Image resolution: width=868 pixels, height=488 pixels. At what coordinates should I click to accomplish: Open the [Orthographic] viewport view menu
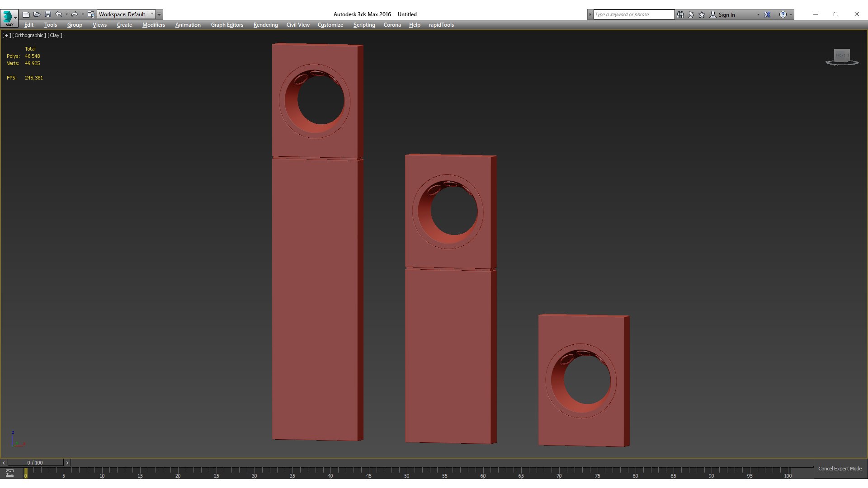pos(29,35)
